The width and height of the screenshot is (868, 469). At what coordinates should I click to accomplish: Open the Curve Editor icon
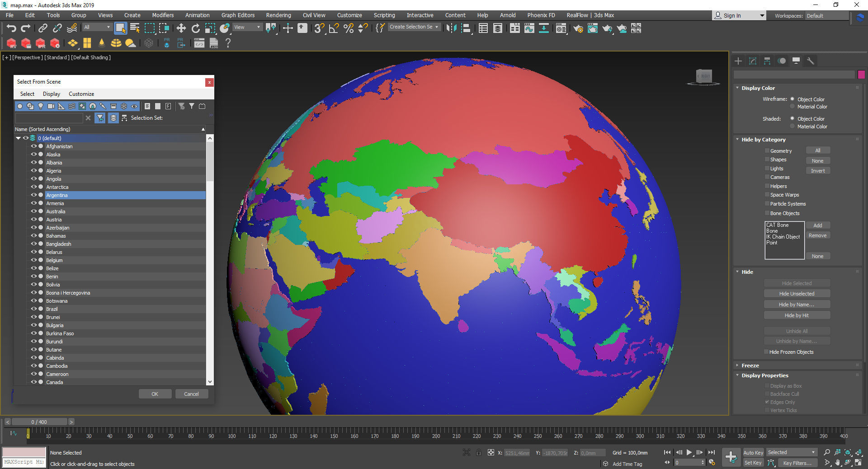click(529, 28)
